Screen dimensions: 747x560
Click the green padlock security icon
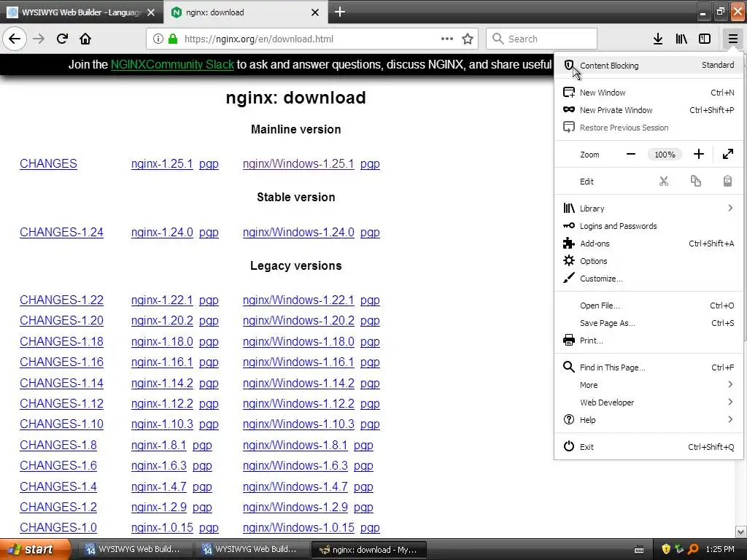click(172, 39)
